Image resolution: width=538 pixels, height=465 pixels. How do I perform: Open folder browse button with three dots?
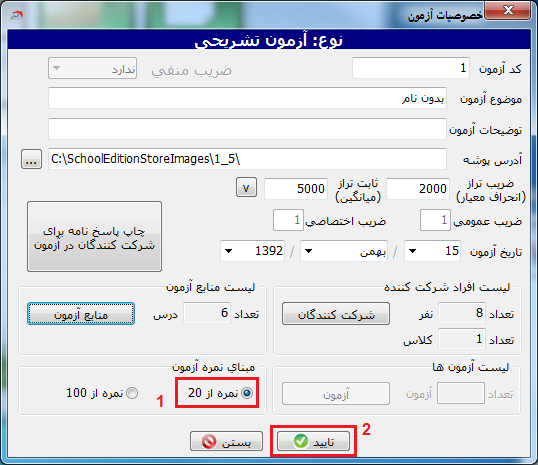32,159
